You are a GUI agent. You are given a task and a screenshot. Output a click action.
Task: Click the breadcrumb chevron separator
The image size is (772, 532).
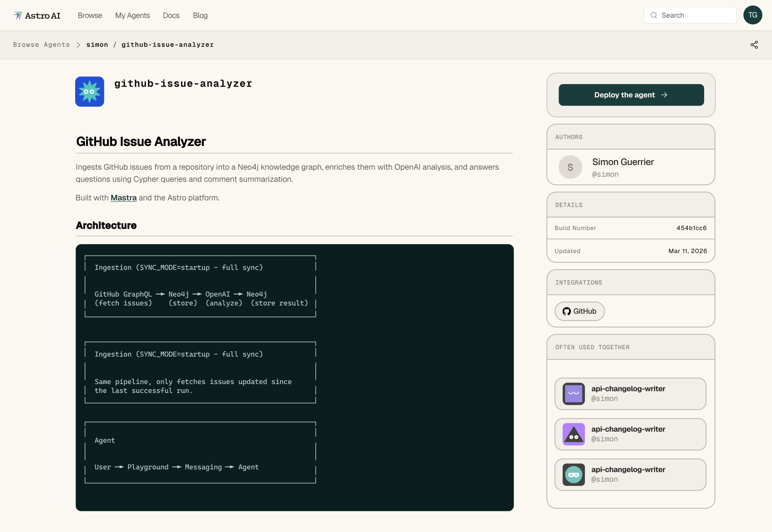pos(78,45)
